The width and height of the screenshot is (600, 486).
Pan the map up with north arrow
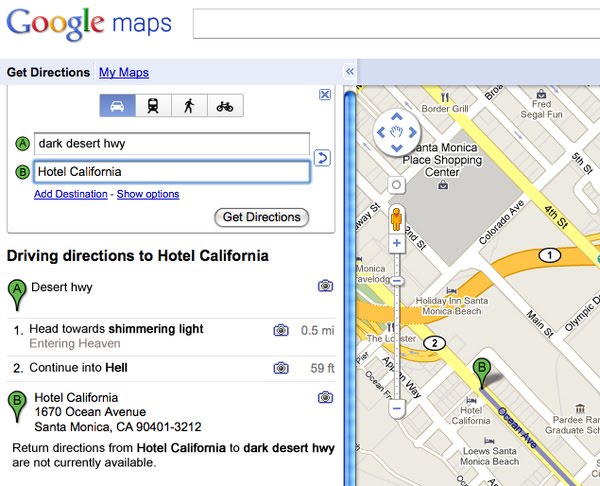(397, 117)
